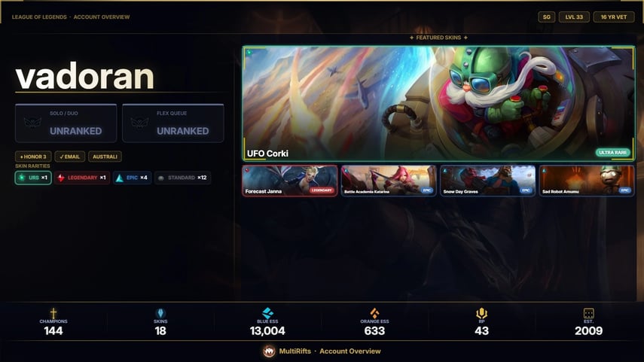Click the RP coin icon
644x362 pixels.
click(x=481, y=314)
